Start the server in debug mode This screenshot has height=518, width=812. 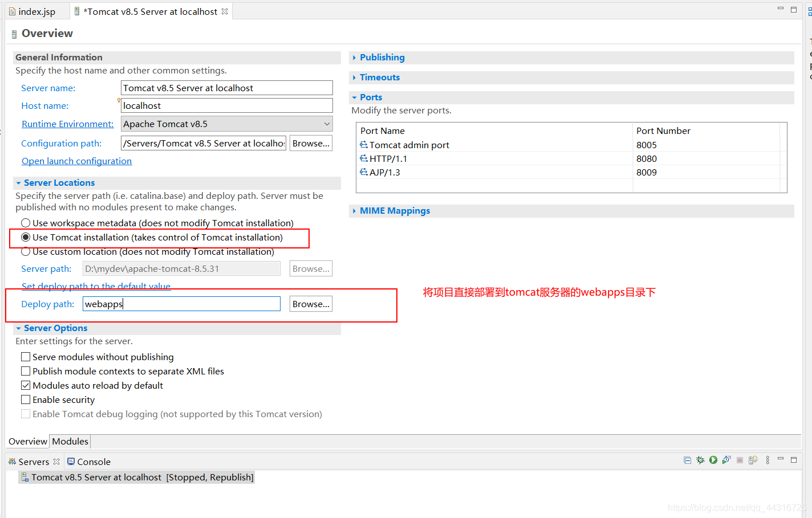(x=700, y=460)
